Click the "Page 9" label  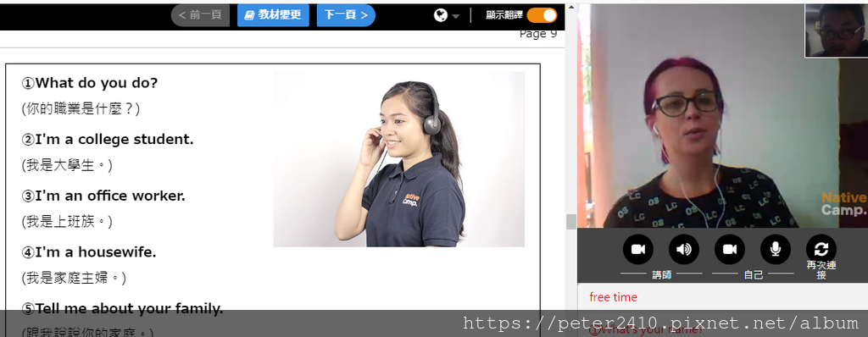(x=538, y=34)
